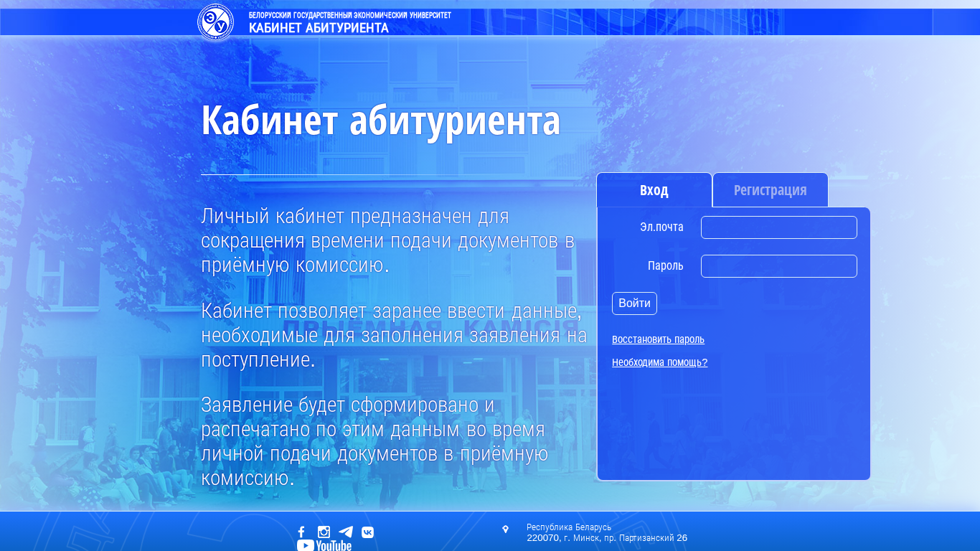Viewport: 980px width, 551px height.
Task: Open the YouTube channel logo
Action: 324,546
